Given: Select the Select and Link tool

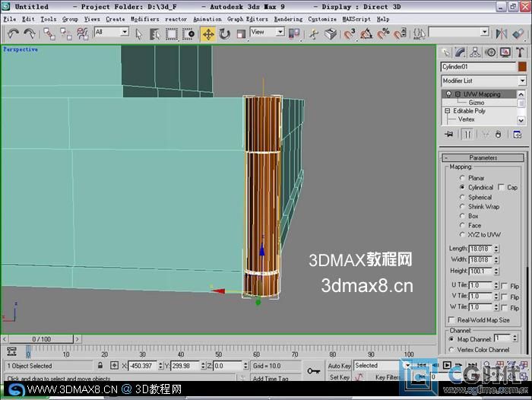Looking at the screenshot, I should (x=49, y=33).
